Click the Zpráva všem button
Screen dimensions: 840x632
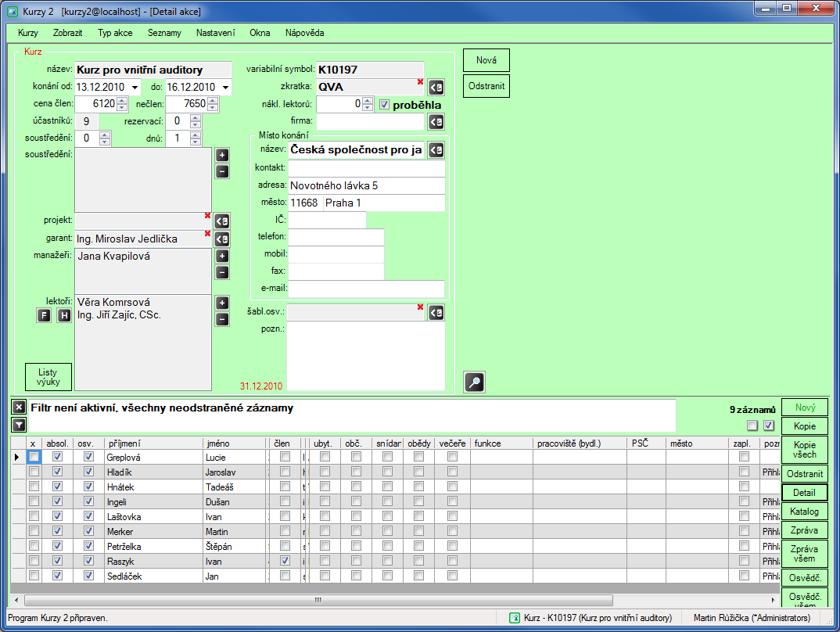805,554
